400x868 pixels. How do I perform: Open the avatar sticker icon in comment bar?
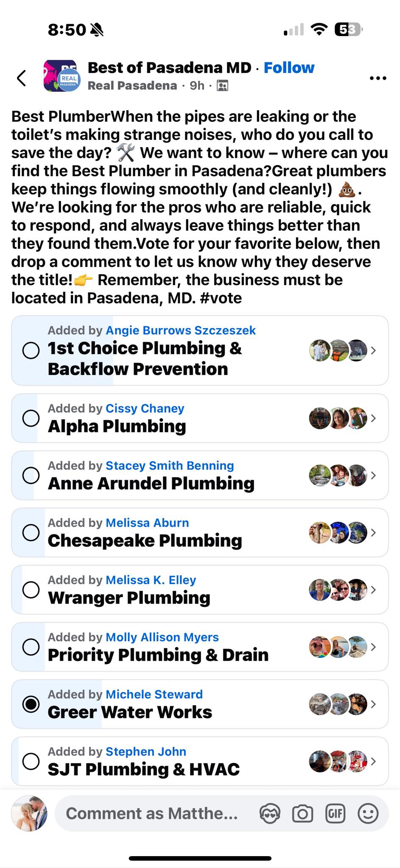[270, 813]
